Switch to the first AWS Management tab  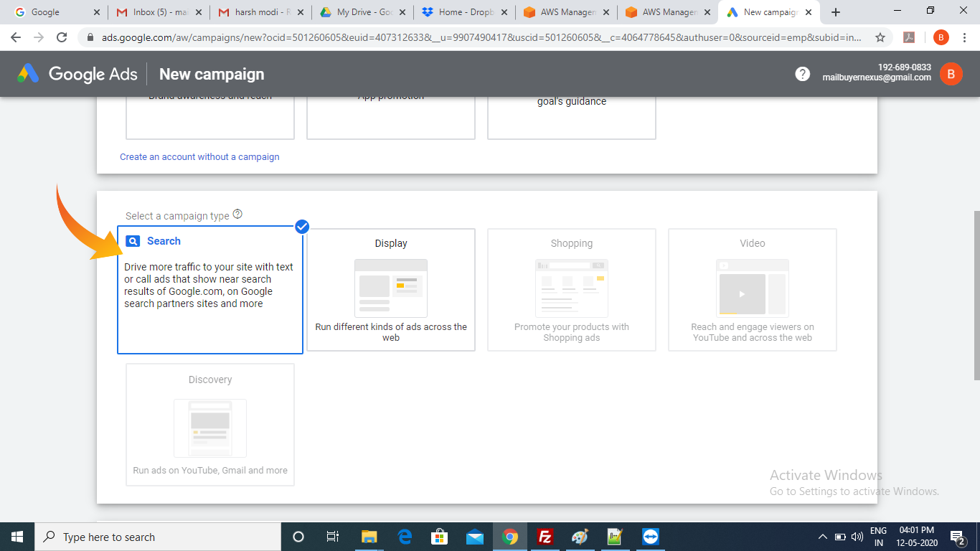(x=567, y=12)
